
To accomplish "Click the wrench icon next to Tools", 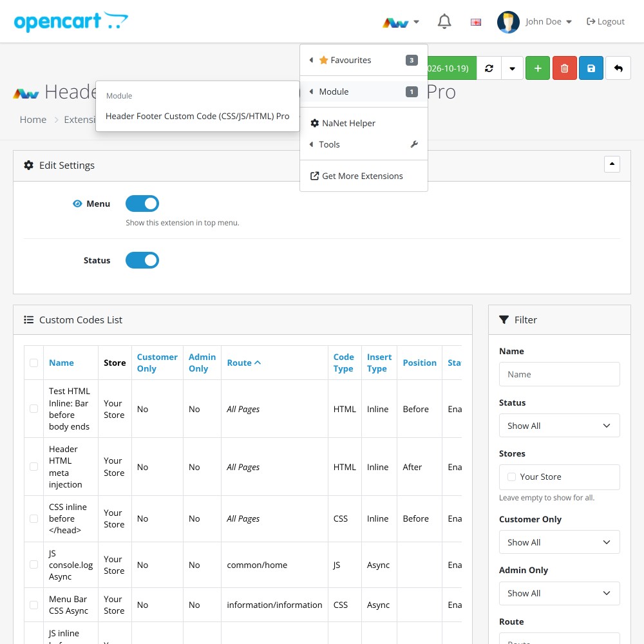I will [414, 144].
